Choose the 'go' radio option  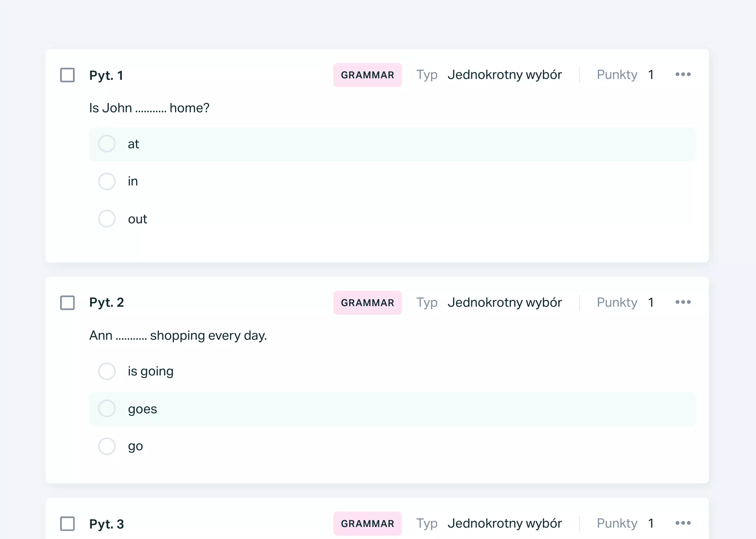107,446
